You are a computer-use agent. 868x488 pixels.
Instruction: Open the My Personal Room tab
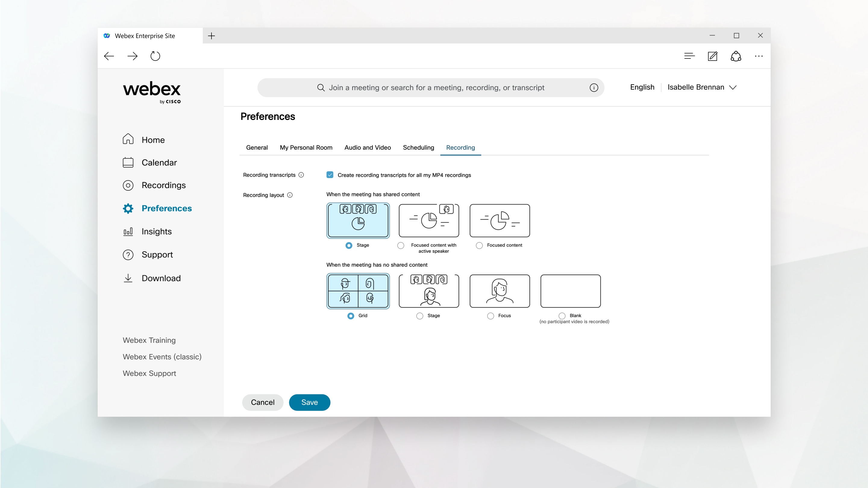(306, 148)
